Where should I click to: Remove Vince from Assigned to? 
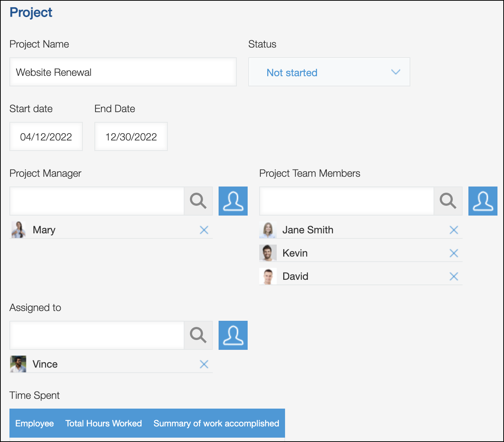pos(204,364)
